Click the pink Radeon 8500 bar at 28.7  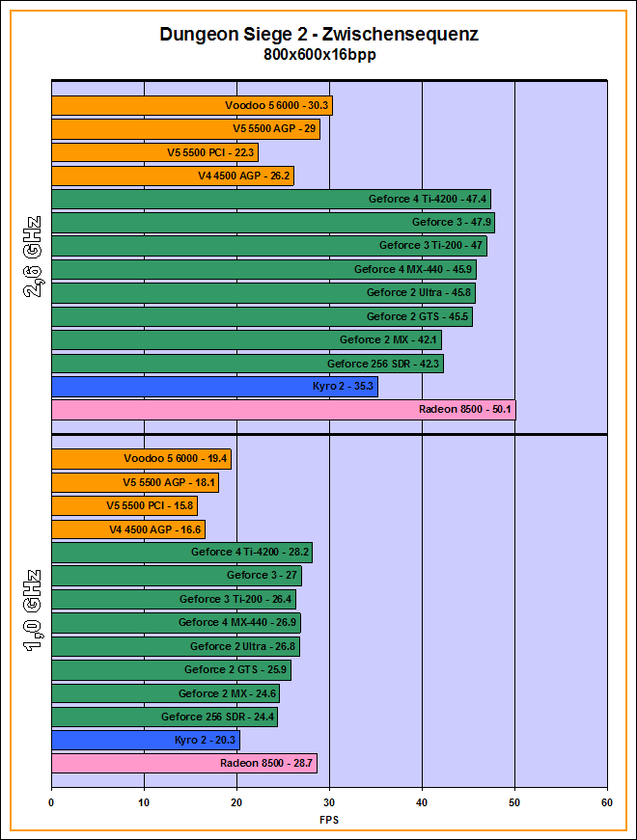click(183, 764)
